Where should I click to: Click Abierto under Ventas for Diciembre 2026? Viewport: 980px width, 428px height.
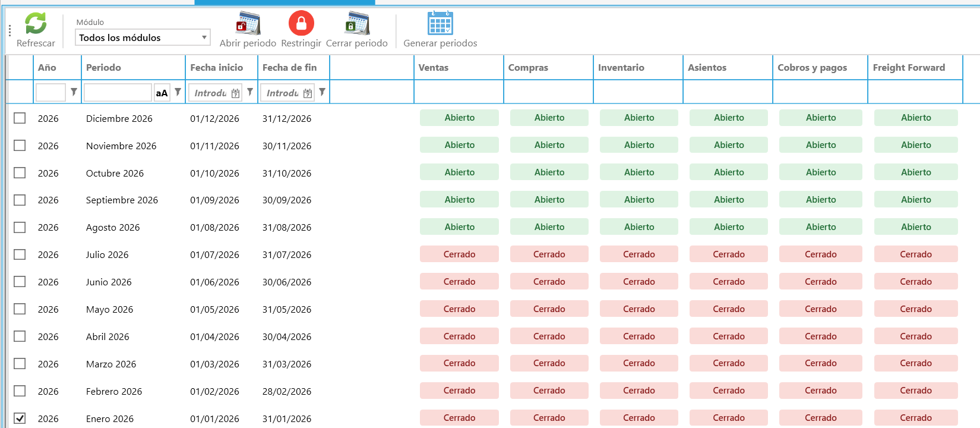click(x=459, y=118)
